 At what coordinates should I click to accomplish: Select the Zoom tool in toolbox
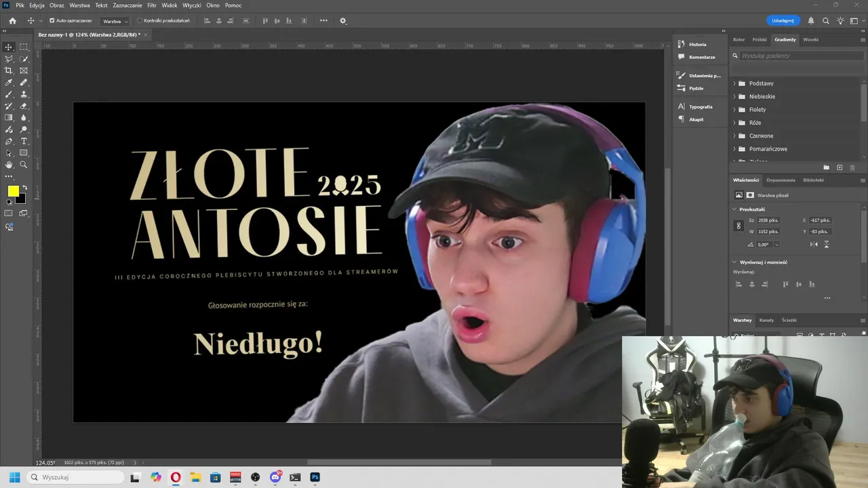tap(24, 165)
